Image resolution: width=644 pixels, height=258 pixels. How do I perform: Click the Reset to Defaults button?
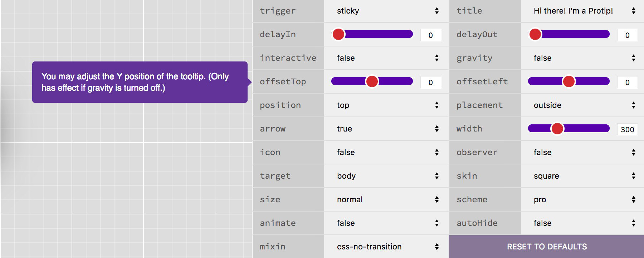point(547,247)
